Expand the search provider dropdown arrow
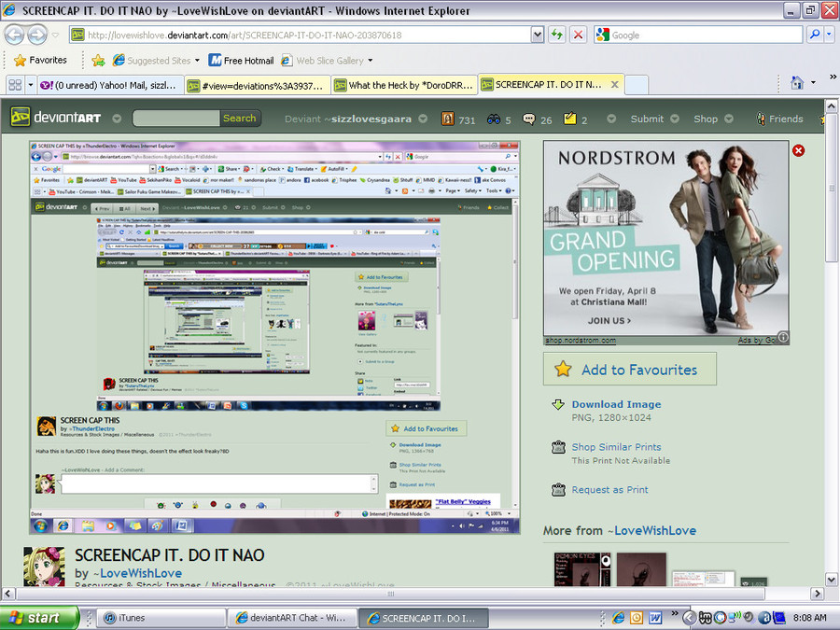This screenshot has width=840, height=630. pos(830,35)
